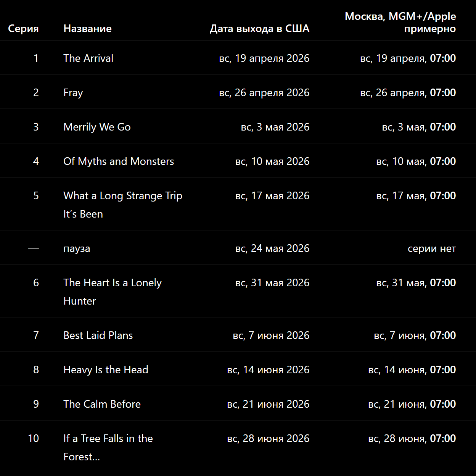Click 'Of Myths and Monsters' title
Screen dimensions: 476x476
pyautogui.click(x=119, y=161)
